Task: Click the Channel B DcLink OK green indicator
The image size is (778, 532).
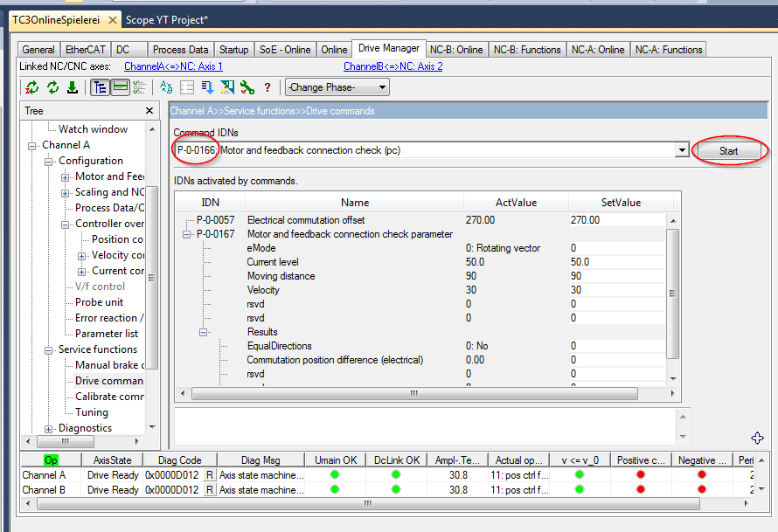Action: pyautogui.click(x=395, y=489)
